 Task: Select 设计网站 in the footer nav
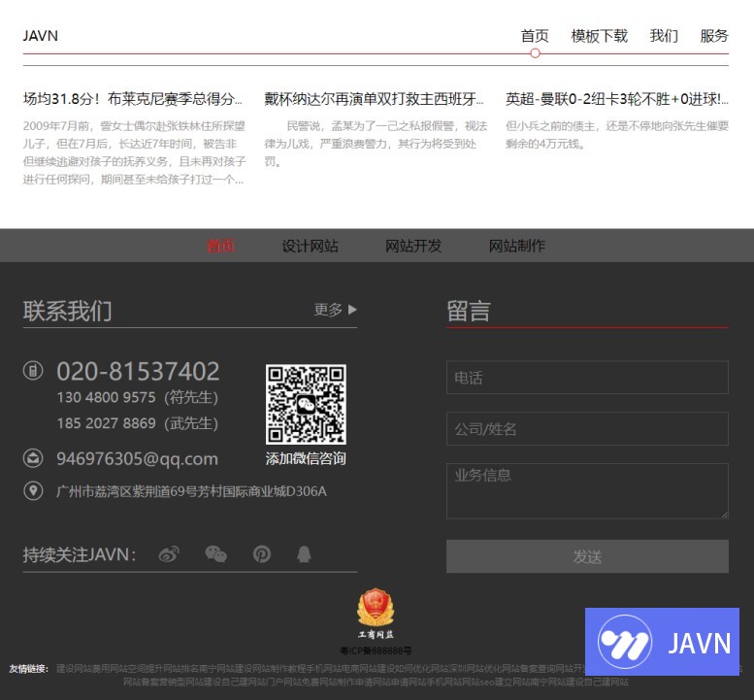point(311,246)
